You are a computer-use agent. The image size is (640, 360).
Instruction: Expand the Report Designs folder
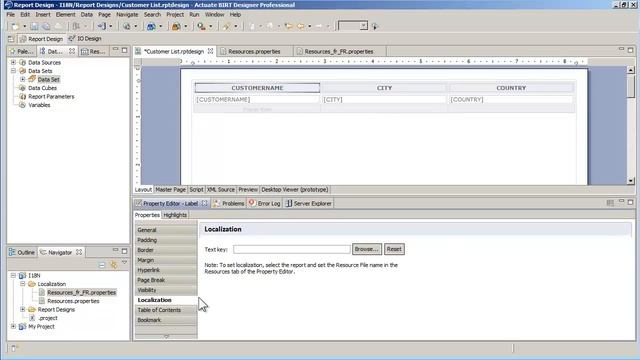[x=23, y=309]
